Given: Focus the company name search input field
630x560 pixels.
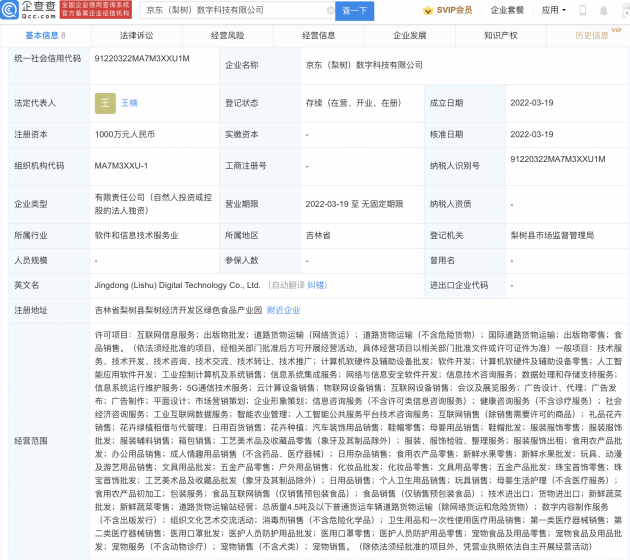Looking at the screenshot, I should click(235, 10).
